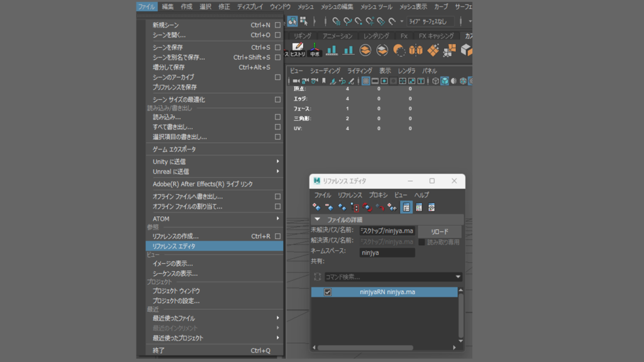Screen dimensions: 644x362
Task: Click the Duplicate Reference icon in Reference Editor
Action: [341, 207]
